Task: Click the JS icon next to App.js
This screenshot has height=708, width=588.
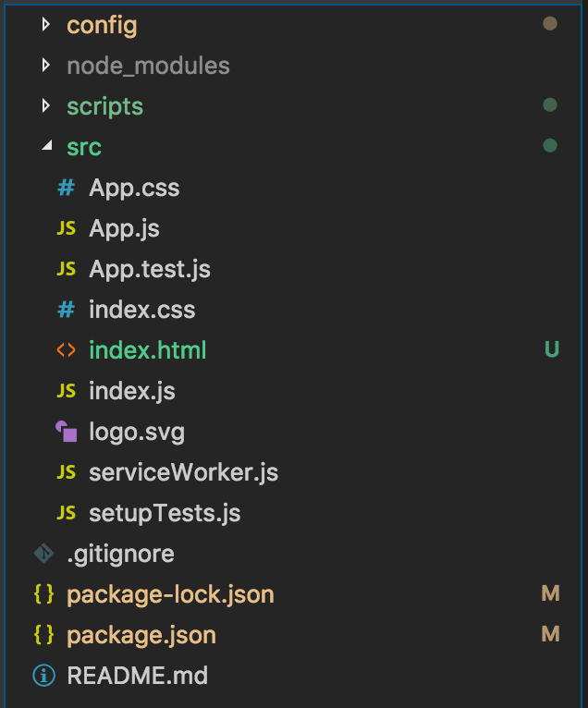Action: pos(66,228)
